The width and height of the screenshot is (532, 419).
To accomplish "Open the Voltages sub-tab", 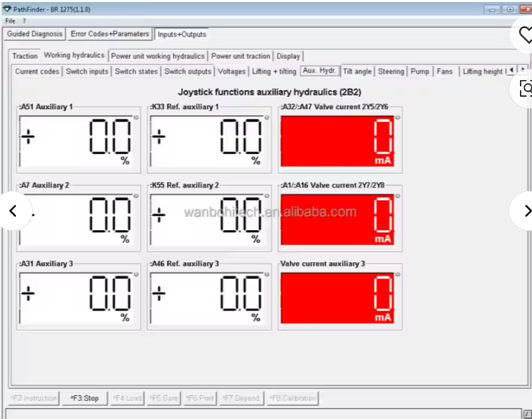I will (232, 71).
